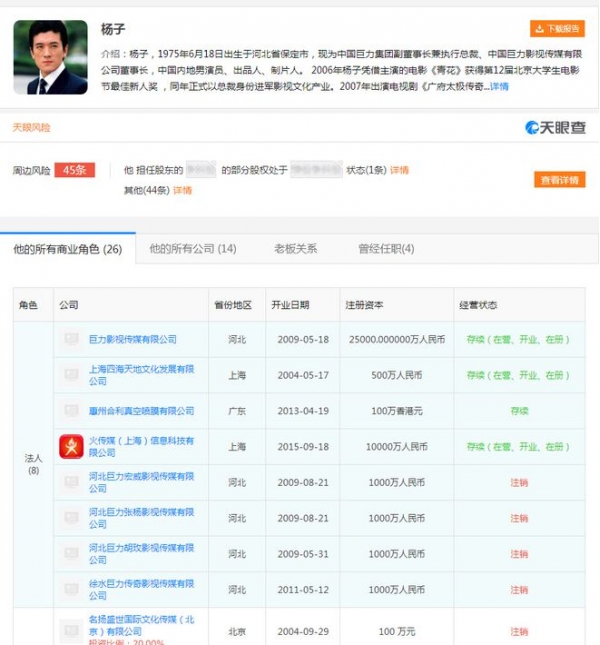Select the 2011-05-12 date cell

(x=303, y=590)
